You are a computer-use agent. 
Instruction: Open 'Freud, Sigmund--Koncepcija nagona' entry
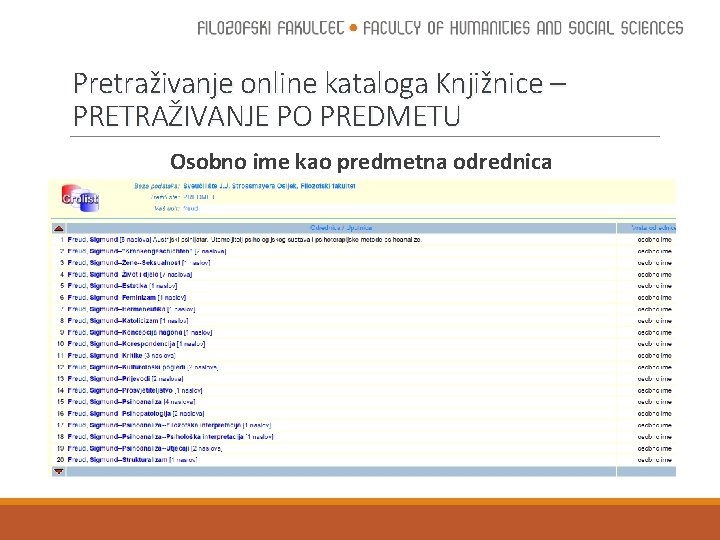pyautogui.click(x=140, y=332)
